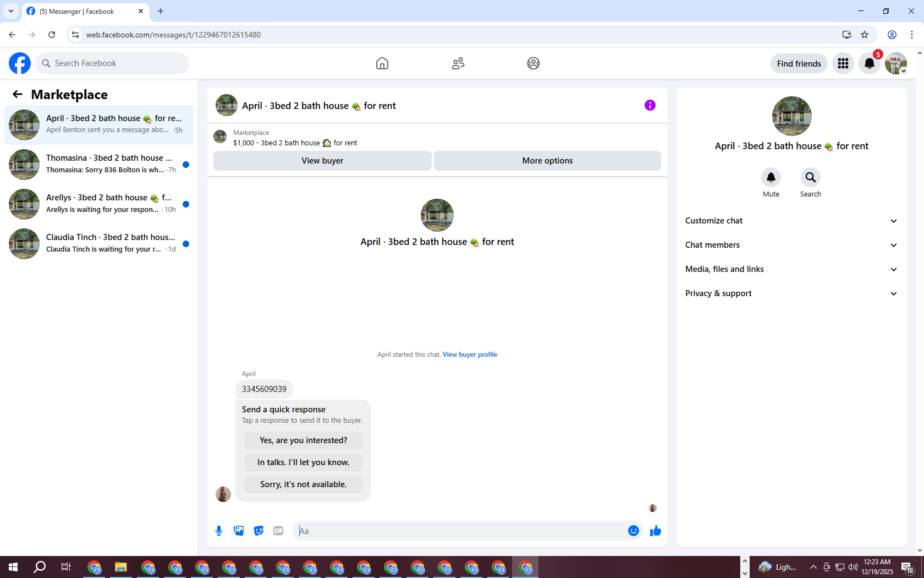Bookmark this tab with the star icon

pos(865,35)
